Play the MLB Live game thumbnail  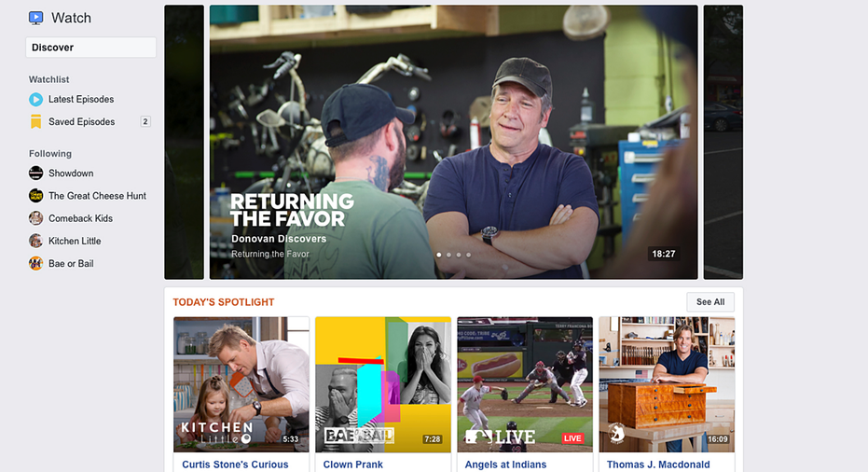(x=525, y=384)
